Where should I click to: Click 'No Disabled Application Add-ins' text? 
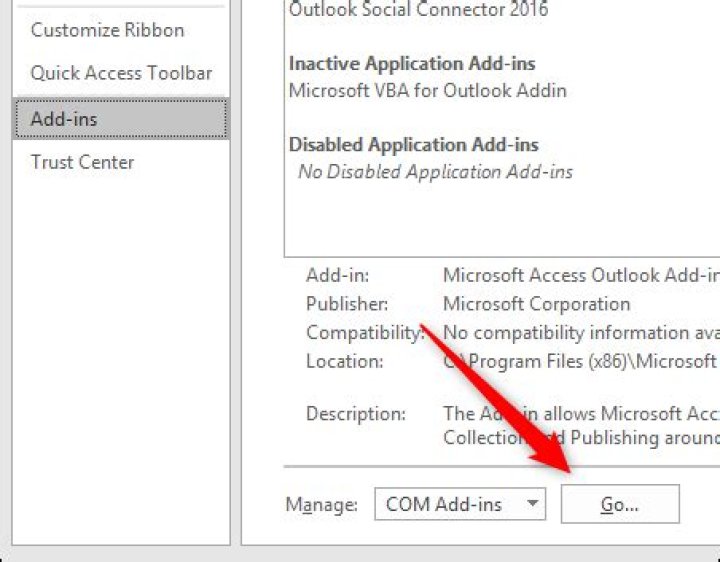pos(435,172)
